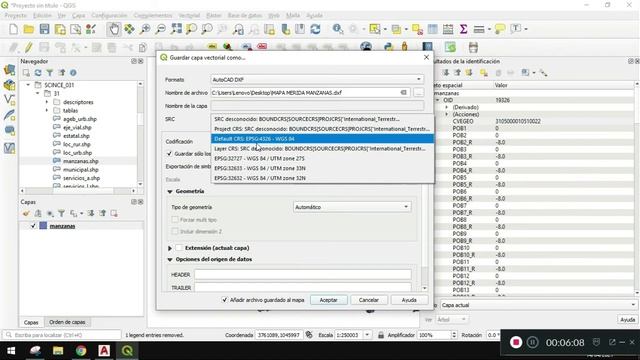Switch to the 'Orden de capas' tab

67,322
